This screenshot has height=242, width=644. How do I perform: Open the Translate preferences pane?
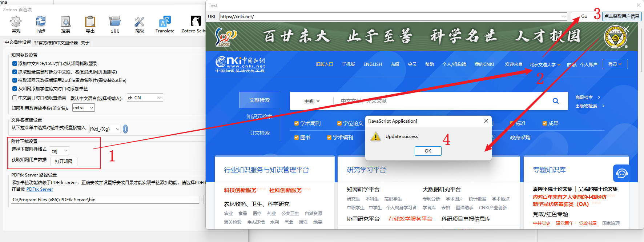point(165,24)
